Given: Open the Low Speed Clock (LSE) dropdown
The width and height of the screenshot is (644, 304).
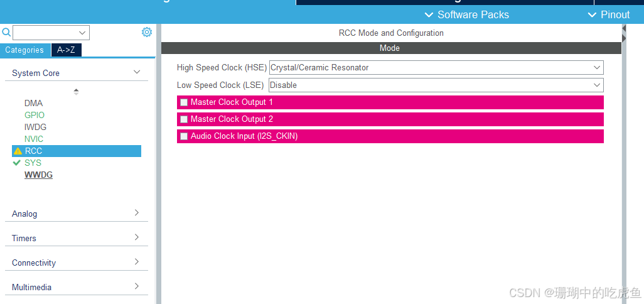Looking at the screenshot, I should (x=436, y=85).
